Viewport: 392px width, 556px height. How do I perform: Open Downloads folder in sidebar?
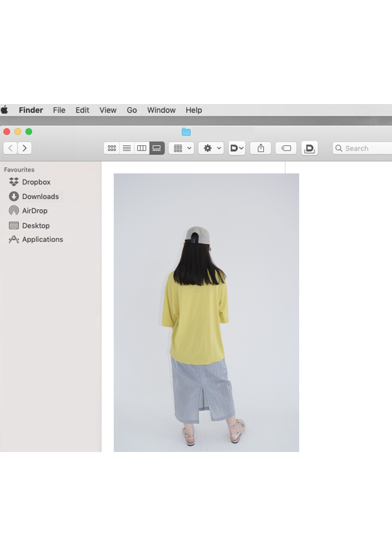pos(40,196)
